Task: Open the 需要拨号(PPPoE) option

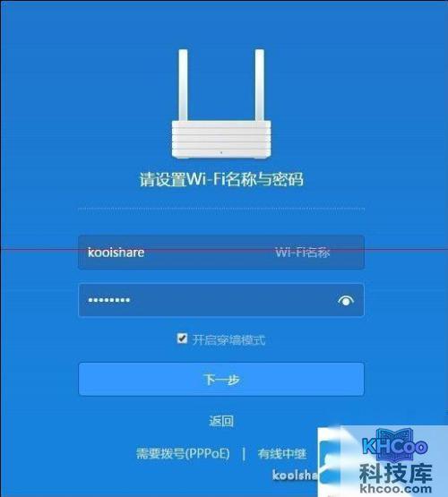Action: coord(183,454)
